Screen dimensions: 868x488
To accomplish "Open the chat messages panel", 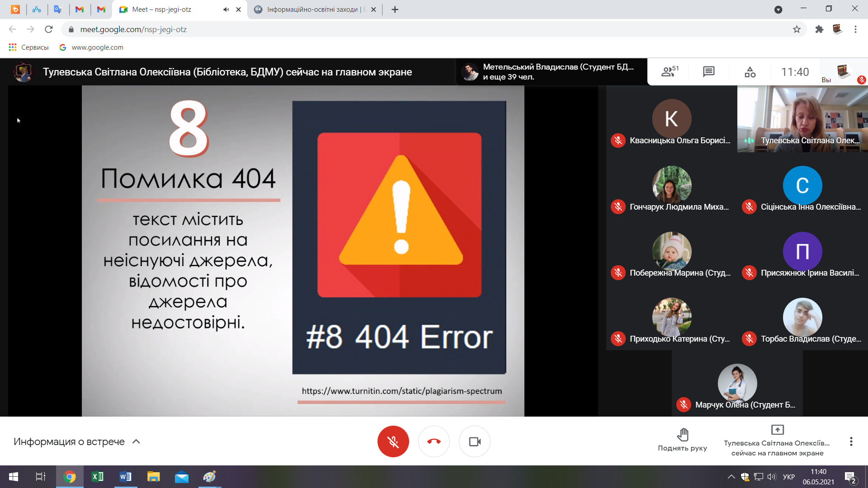I will tap(708, 72).
